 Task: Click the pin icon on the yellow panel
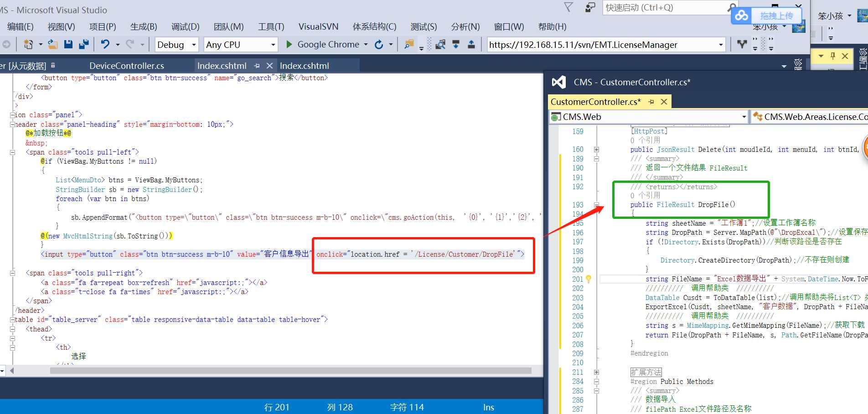(833, 56)
